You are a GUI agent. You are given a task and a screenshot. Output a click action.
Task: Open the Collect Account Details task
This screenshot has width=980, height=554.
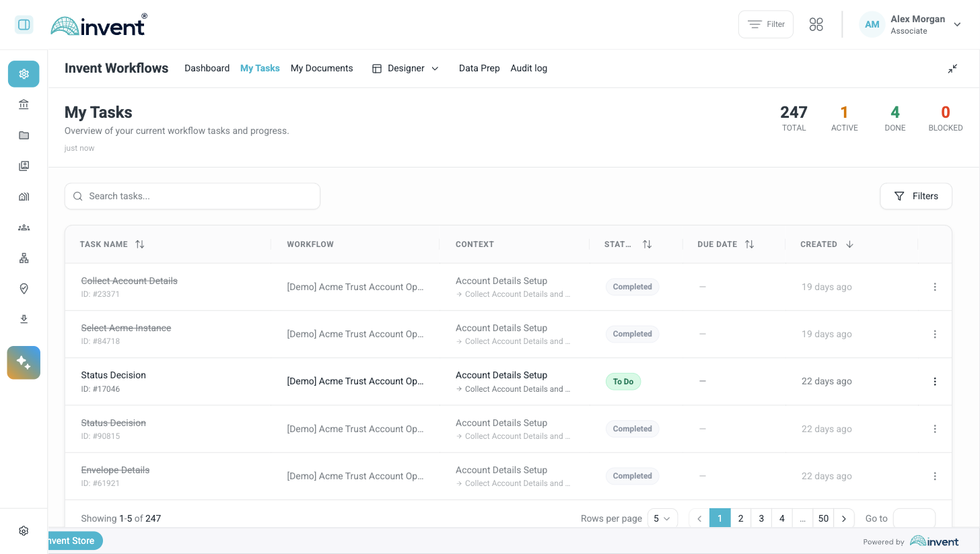pyautogui.click(x=129, y=281)
